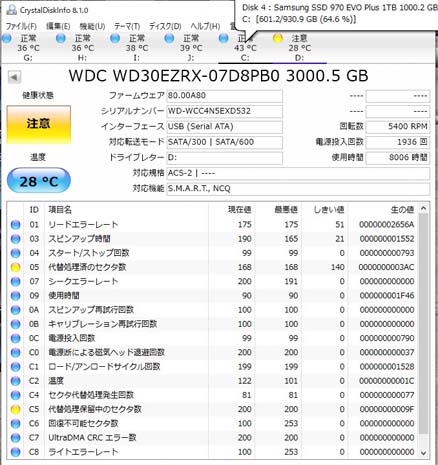Click the transfer mode field SATA/300 | SATA/600
Viewport: 438px width, 465px height.
tap(225, 142)
